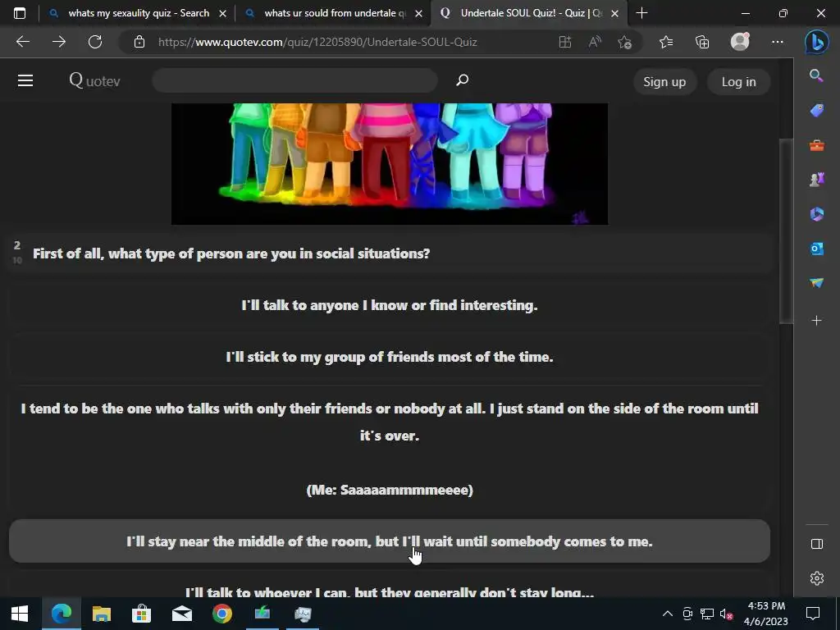Open the sidebar settings gear

(816, 578)
